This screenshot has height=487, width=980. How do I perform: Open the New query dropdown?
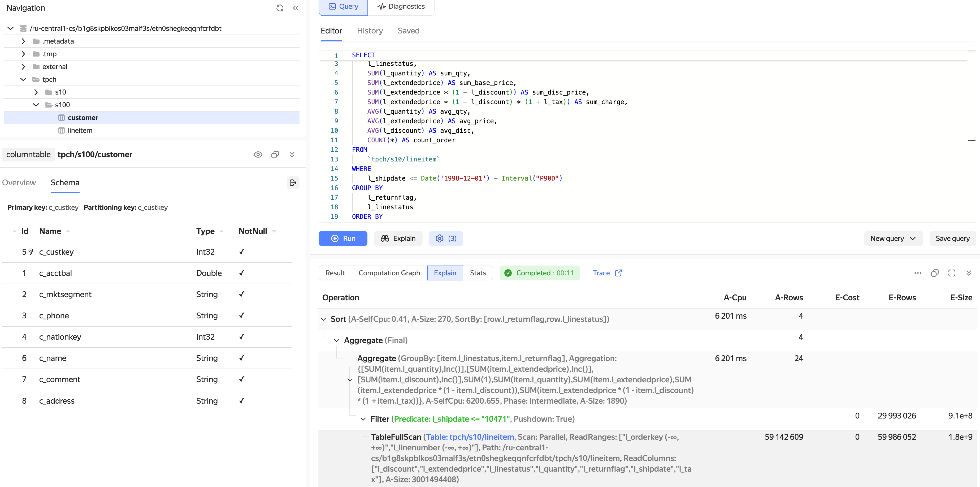tap(892, 238)
